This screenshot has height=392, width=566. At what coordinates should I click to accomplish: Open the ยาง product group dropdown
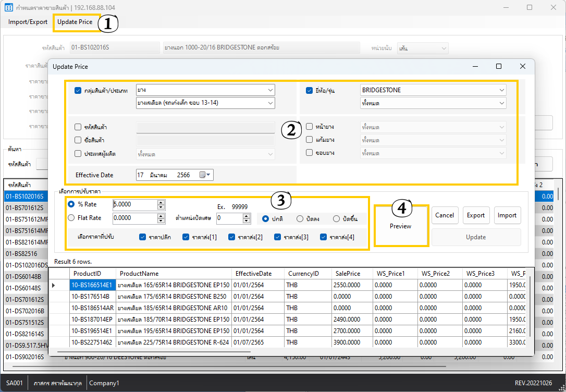coord(270,90)
